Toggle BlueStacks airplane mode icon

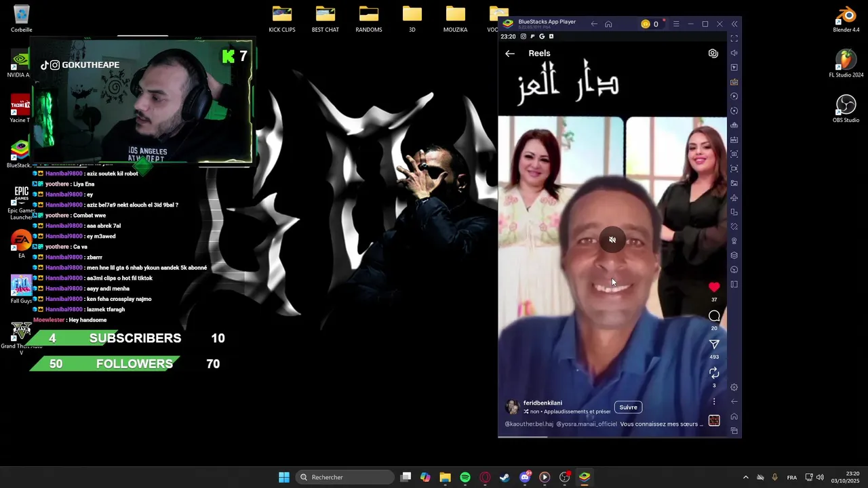734,198
